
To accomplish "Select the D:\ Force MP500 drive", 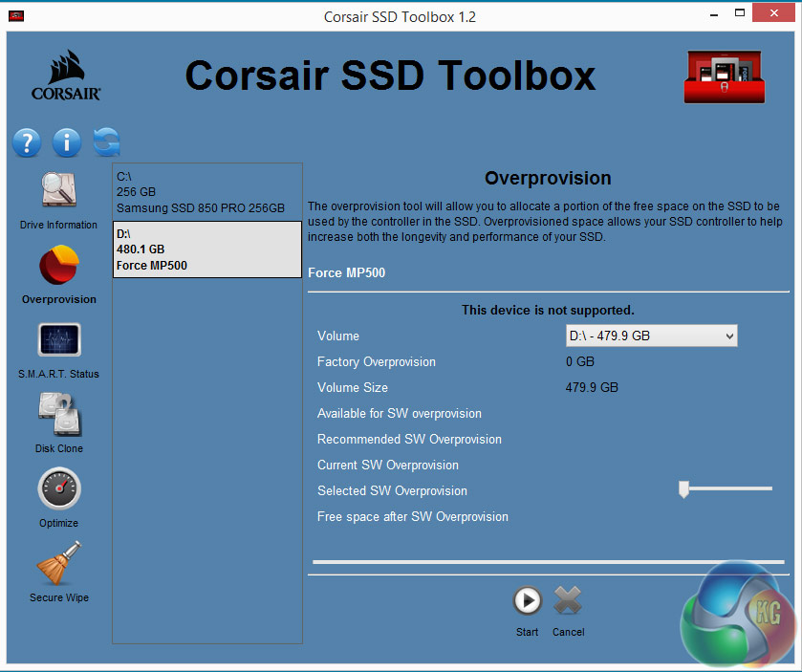I will (x=206, y=249).
